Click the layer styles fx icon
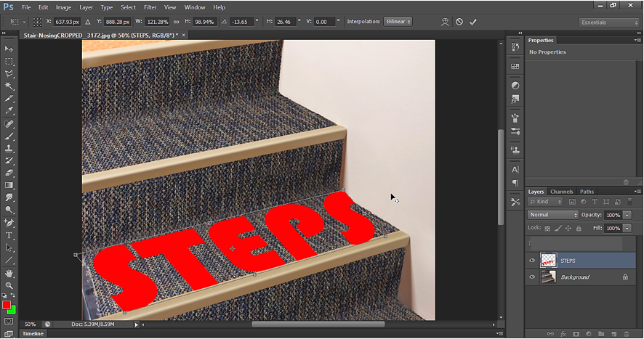644x339 pixels. tap(563, 334)
